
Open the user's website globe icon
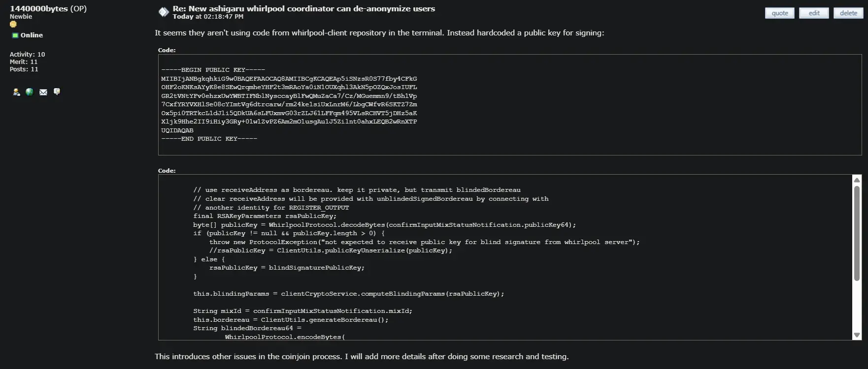(30, 92)
